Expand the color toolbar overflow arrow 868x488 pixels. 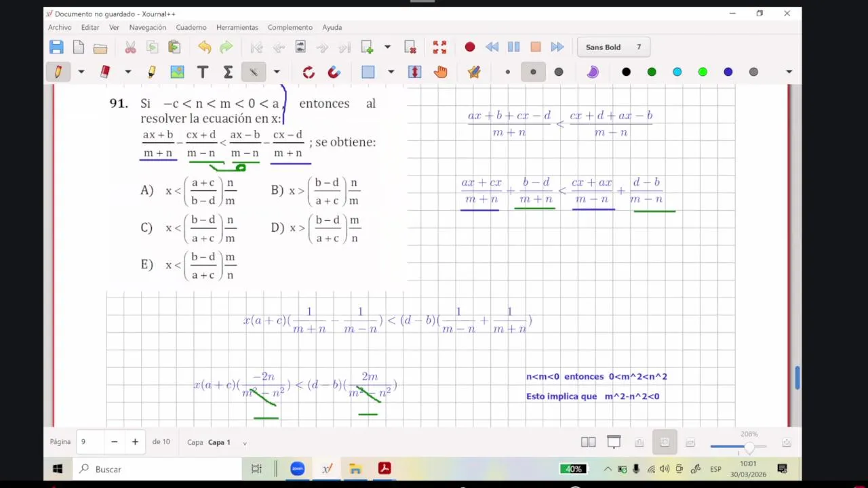click(789, 72)
